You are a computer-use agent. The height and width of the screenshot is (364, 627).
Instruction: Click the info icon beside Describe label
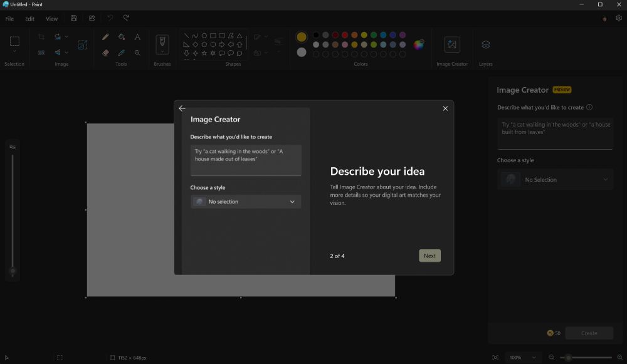coord(589,107)
